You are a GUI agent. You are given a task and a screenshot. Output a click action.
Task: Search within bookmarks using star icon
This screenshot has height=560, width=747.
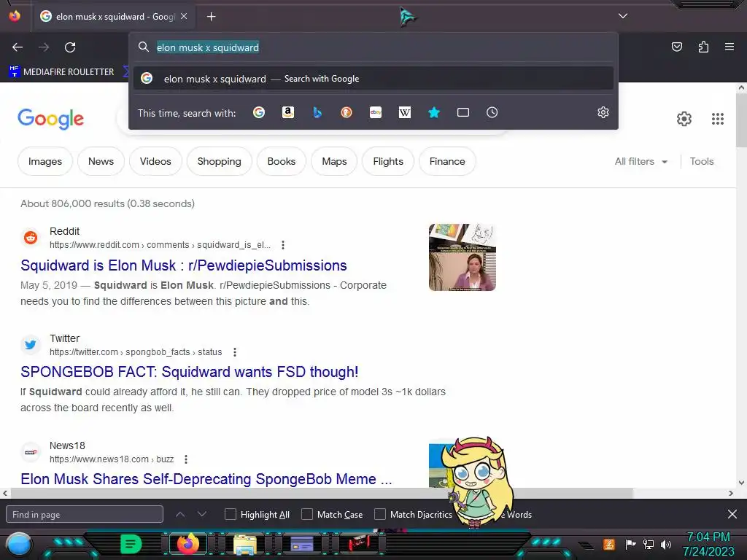434,112
